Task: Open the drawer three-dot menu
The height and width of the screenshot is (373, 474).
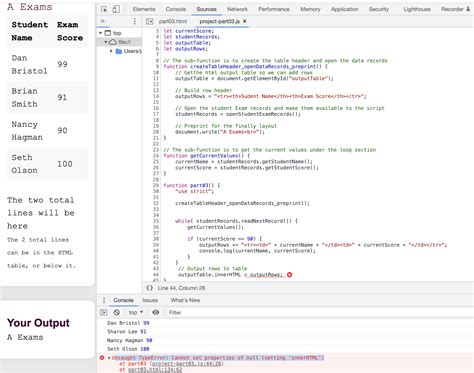Action: point(104,300)
